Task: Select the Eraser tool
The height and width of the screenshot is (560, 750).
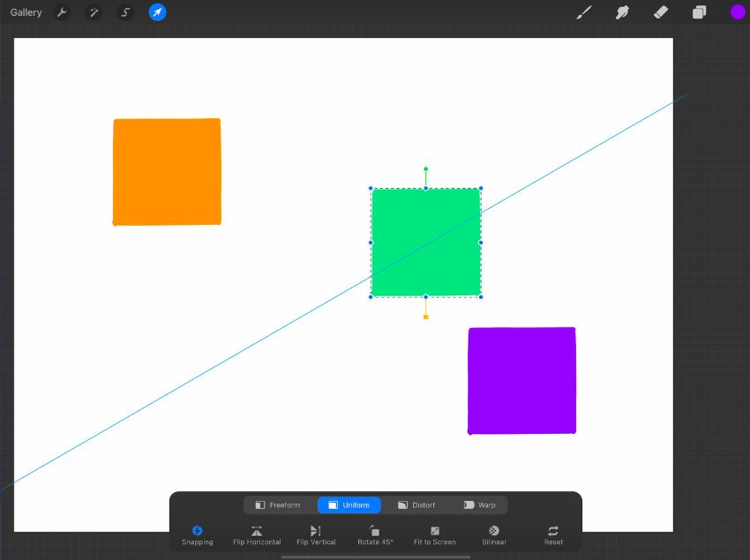Action: pos(661,12)
